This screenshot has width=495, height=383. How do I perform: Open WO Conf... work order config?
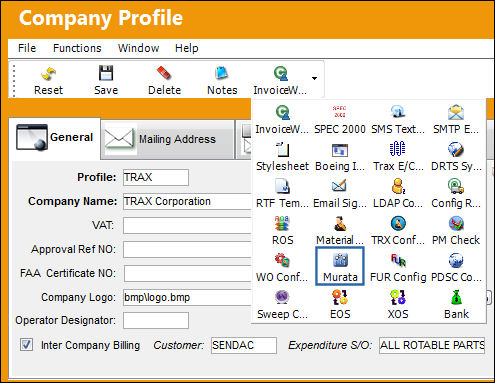[x=282, y=268]
